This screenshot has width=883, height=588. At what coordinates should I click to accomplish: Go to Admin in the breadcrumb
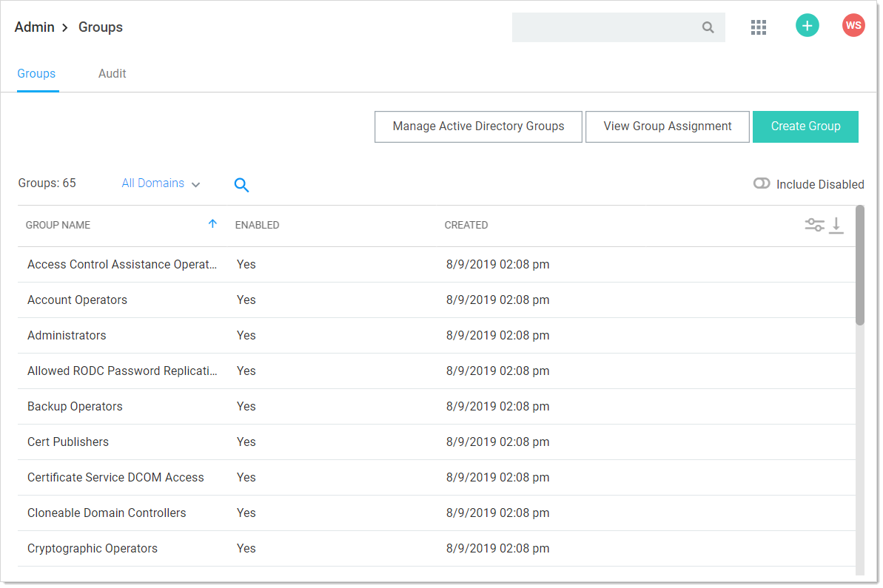tap(34, 27)
